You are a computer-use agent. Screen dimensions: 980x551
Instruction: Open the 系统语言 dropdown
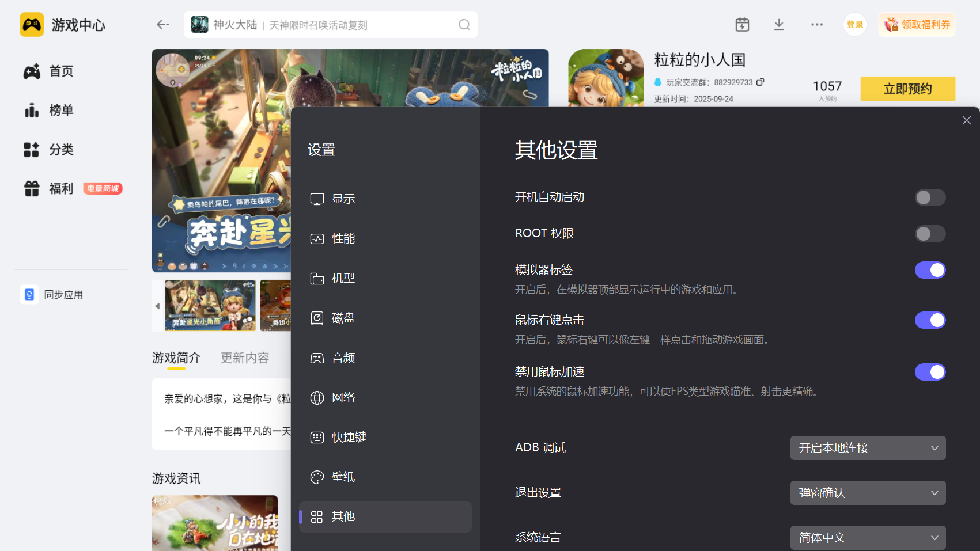(868, 538)
